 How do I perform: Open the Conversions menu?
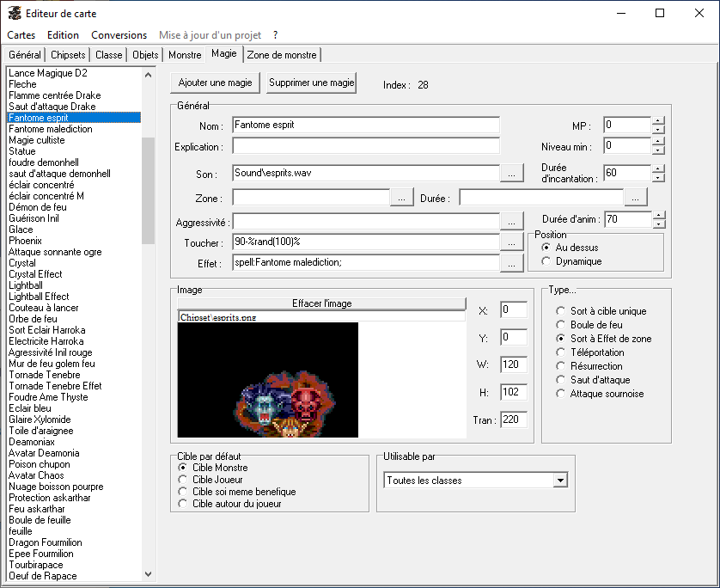click(x=119, y=35)
